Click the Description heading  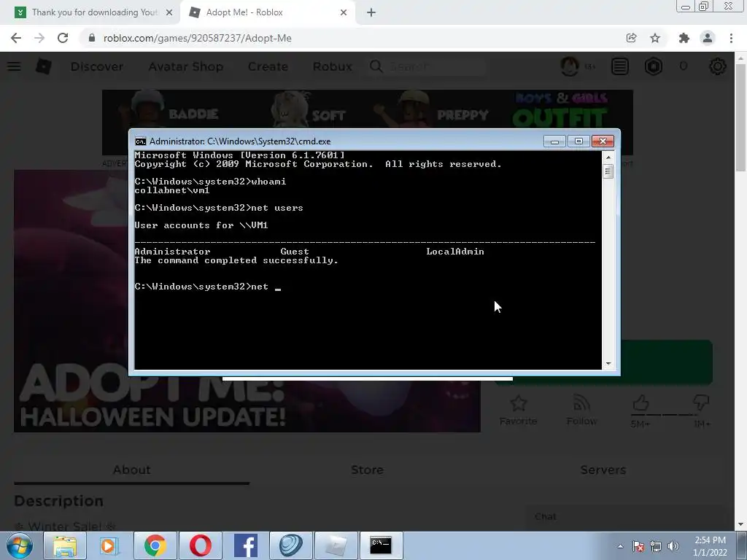point(58,501)
